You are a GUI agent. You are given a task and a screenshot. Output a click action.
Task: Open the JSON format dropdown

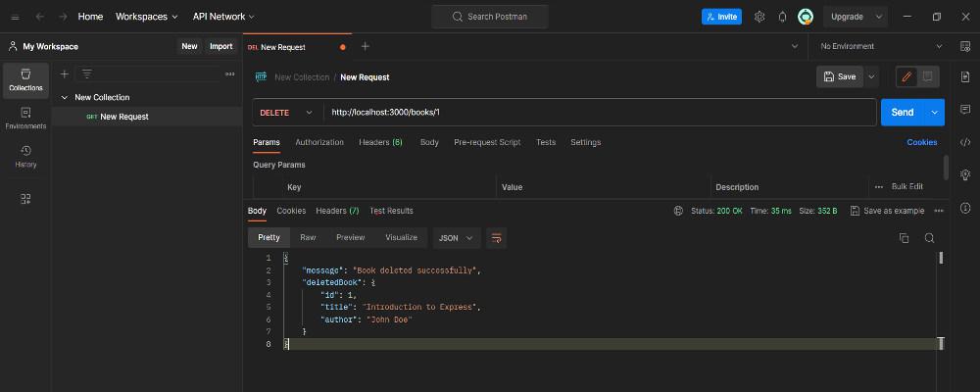[x=457, y=238]
